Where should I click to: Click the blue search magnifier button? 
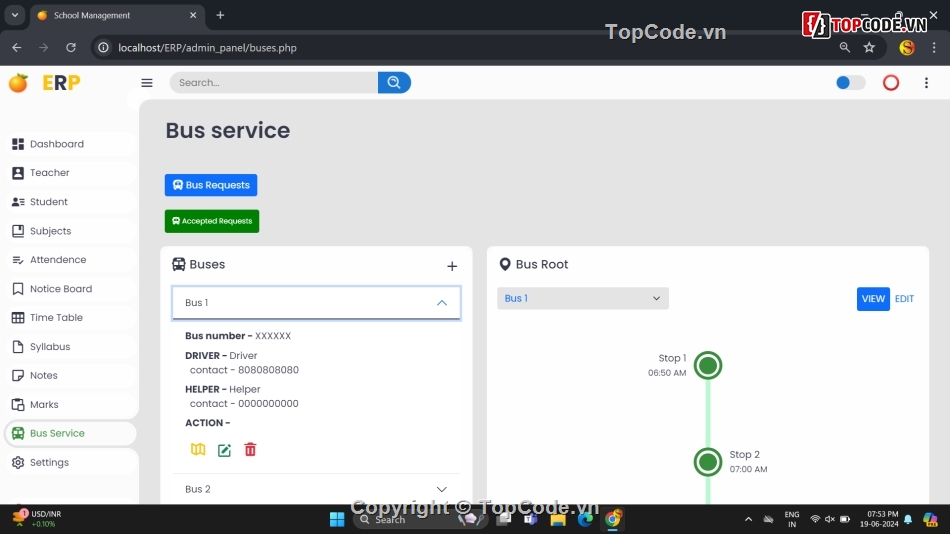(394, 83)
